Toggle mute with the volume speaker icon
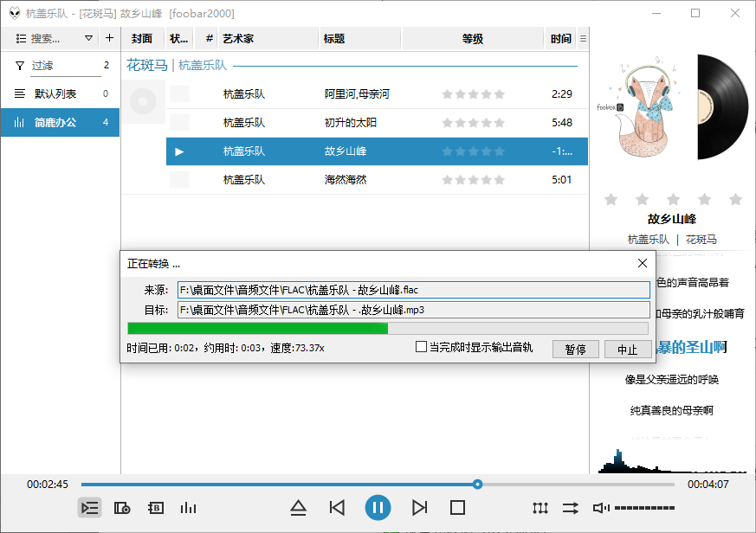The height and width of the screenshot is (533, 756). pyautogui.click(x=600, y=508)
